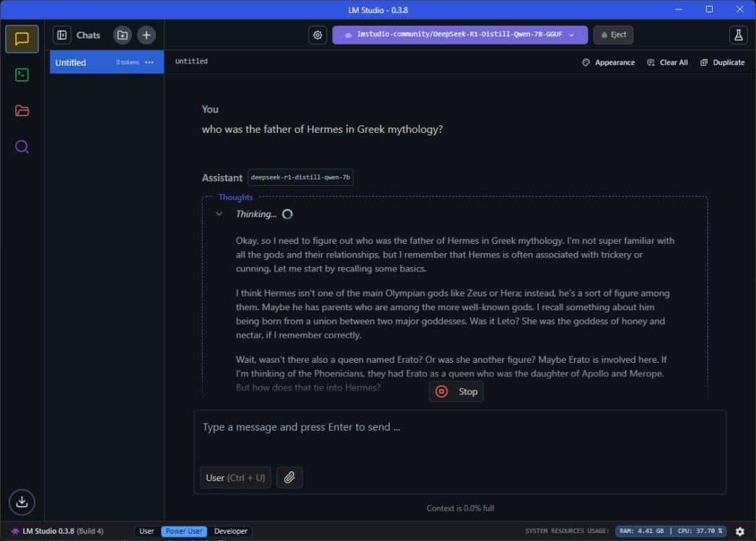Click the Context fullness indicator

coord(460,508)
